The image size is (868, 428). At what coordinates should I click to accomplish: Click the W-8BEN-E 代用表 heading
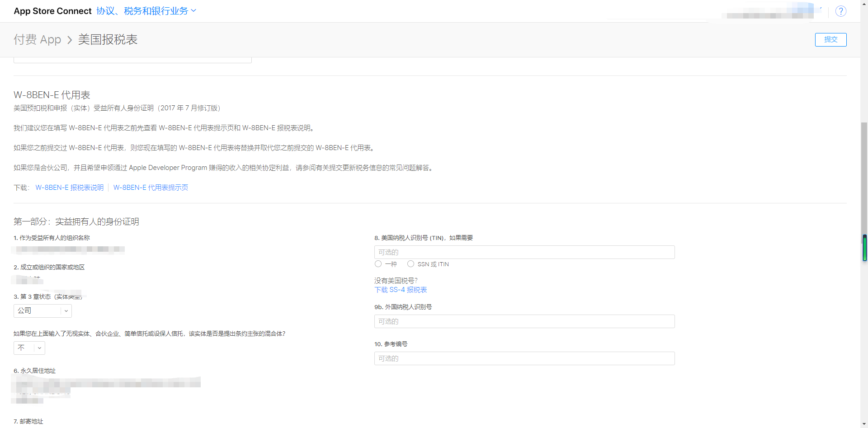pos(52,95)
